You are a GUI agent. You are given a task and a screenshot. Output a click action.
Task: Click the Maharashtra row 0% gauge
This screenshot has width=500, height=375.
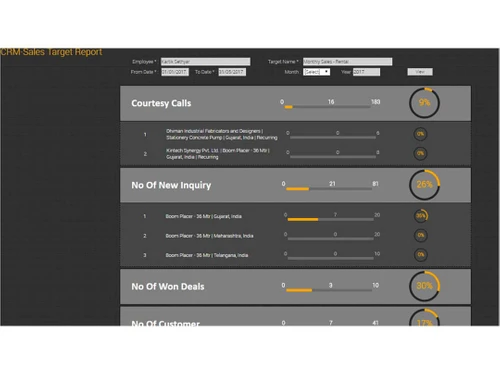click(x=421, y=235)
